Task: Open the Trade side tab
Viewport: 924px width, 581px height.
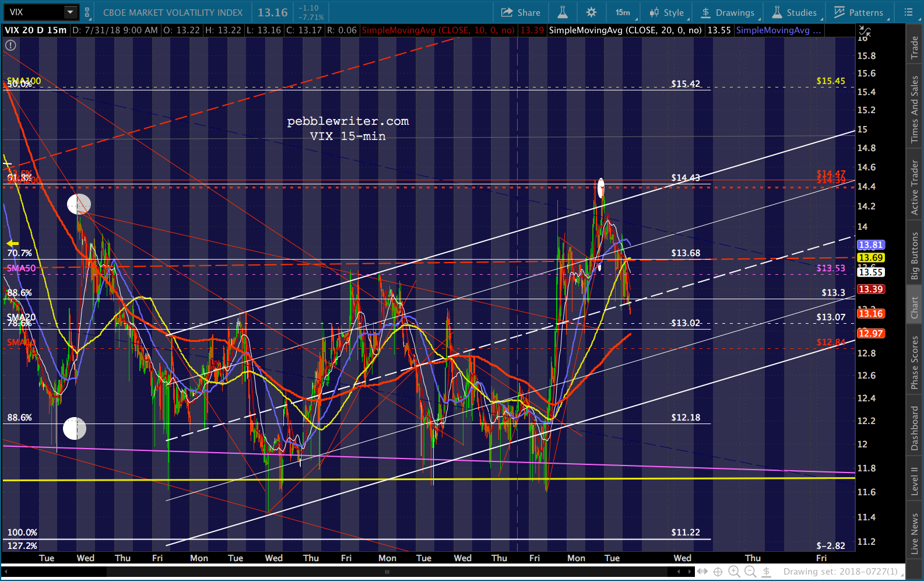Action: pos(914,47)
